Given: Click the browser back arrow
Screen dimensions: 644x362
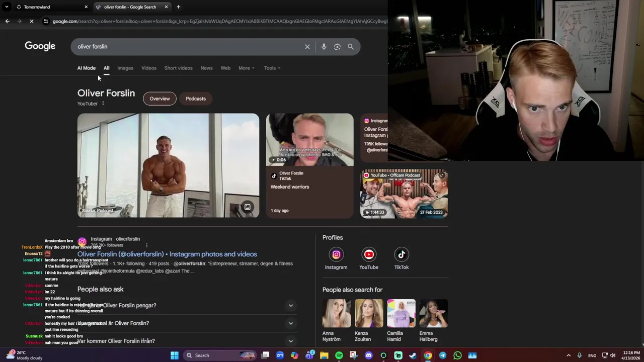Looking at the screenshot, I should click(7, 21).
